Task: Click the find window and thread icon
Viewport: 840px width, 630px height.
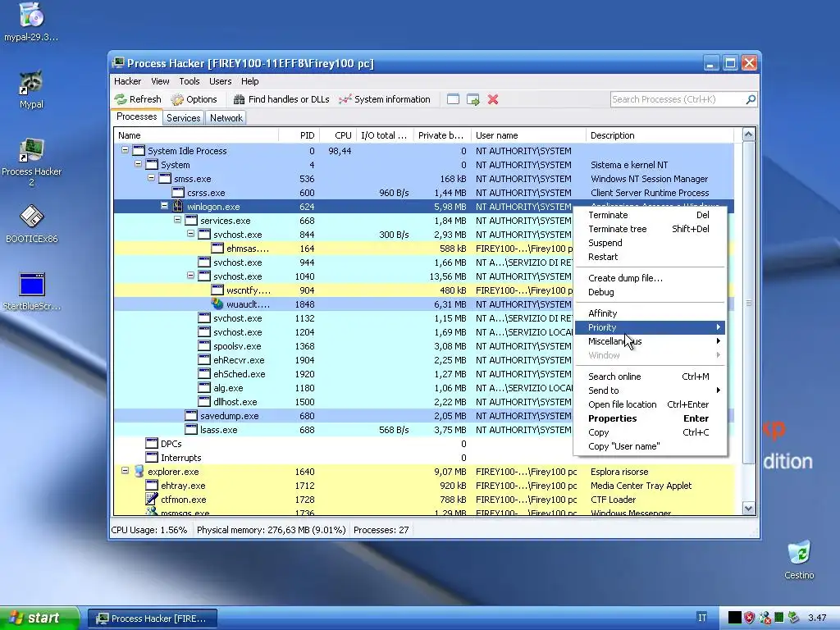Action: [x=473, y=99]
